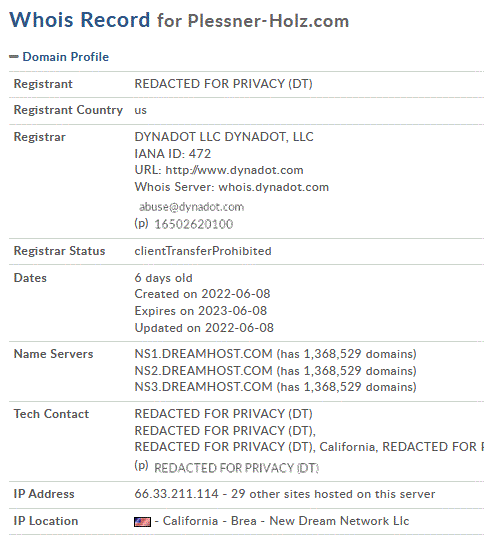Click the minus icon beside Domain Profile

[x=14, y=57]
